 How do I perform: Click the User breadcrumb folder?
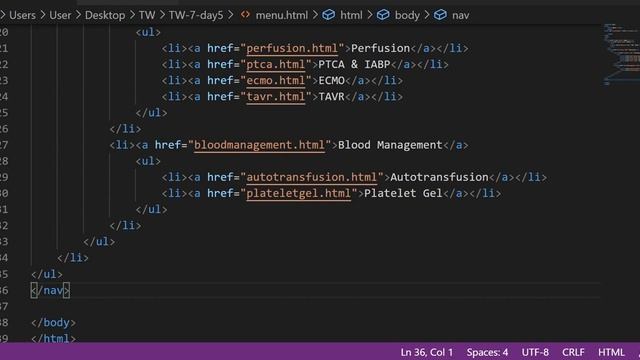(x=60, y=15)
